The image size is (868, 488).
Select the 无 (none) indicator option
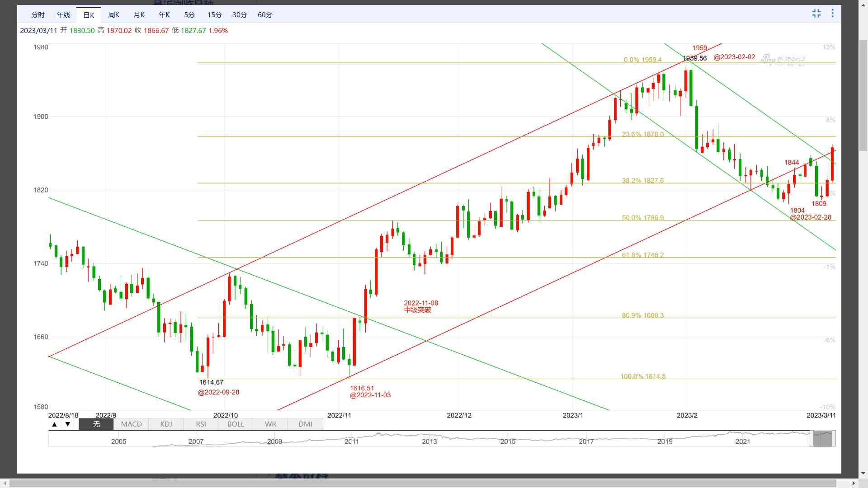tap(96, 424)
